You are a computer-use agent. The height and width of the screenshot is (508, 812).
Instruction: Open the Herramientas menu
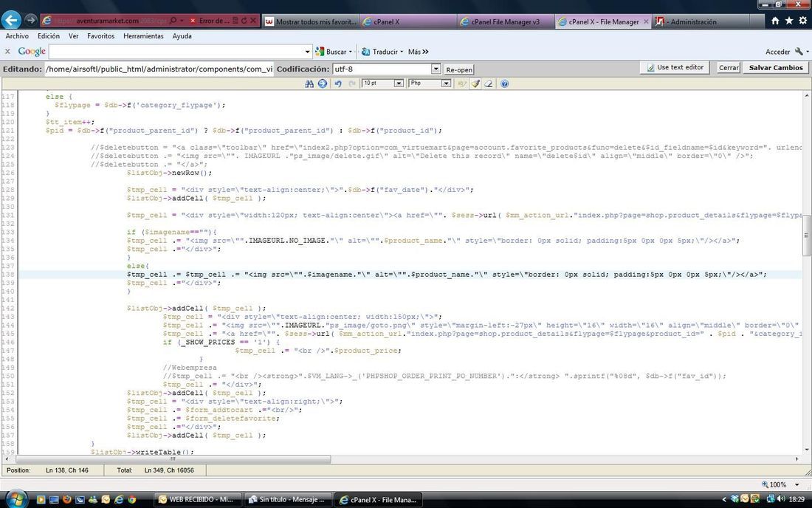click(x=143, y=35)
